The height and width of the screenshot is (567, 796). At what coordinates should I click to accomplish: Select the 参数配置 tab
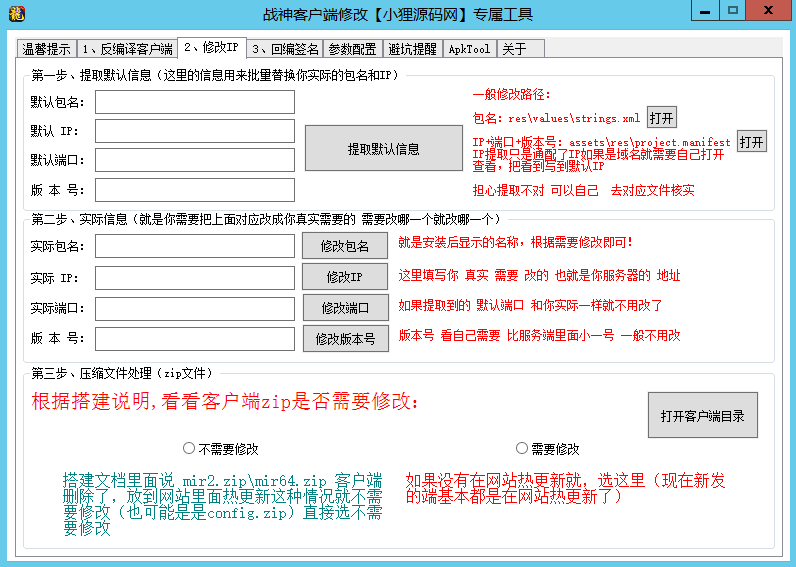coord(352,49)
